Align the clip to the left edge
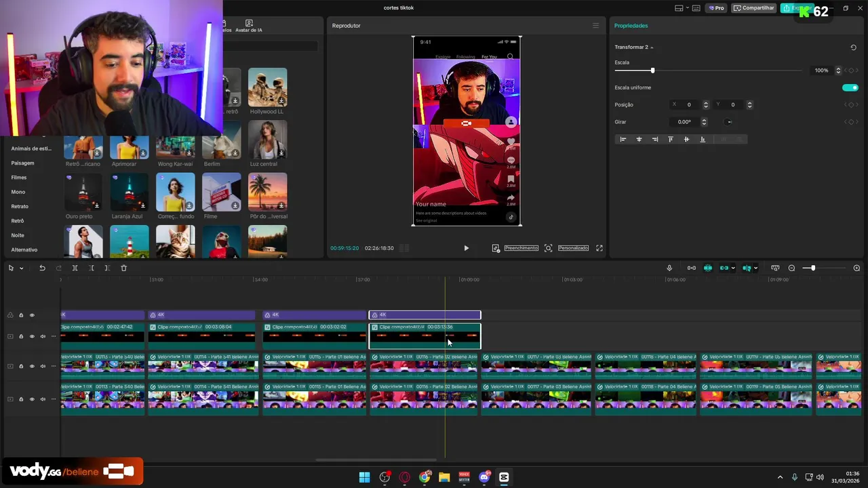 point(623,140)
